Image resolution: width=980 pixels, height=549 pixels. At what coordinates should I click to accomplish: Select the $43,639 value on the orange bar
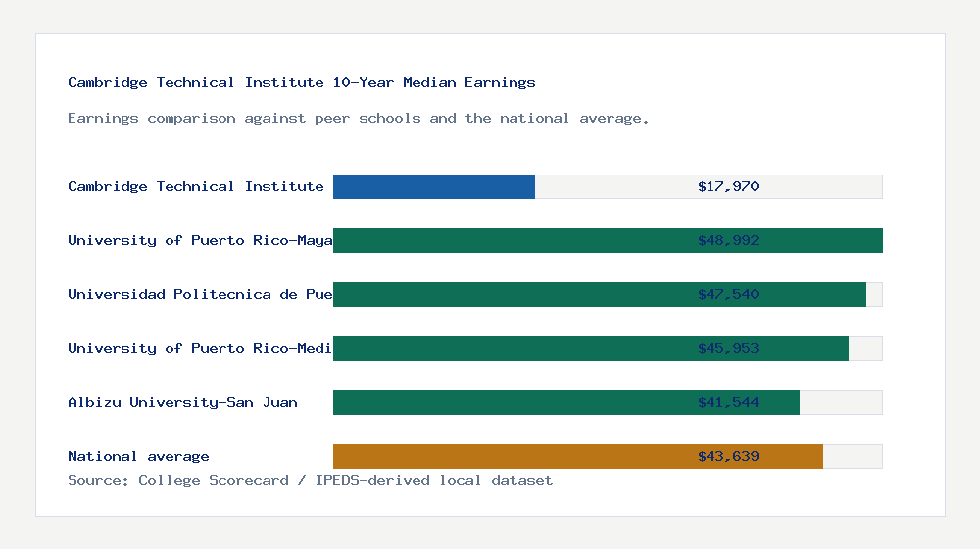[728, 457]
